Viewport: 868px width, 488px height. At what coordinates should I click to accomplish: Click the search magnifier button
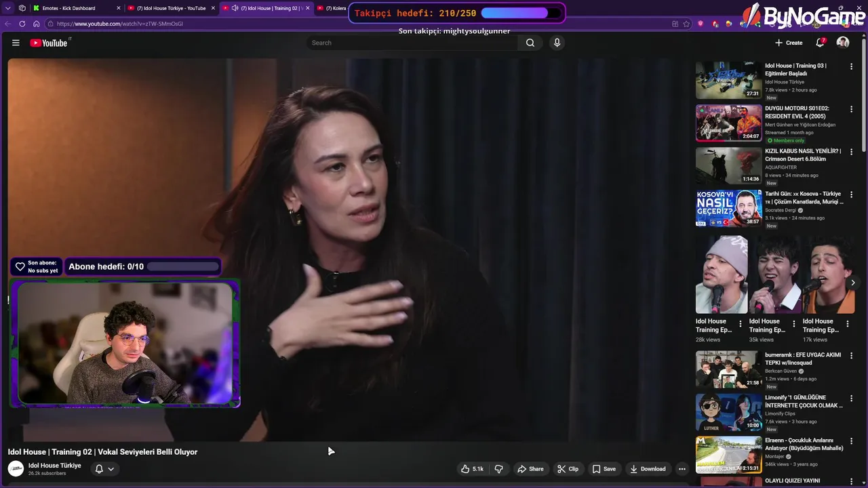coord(530,43)
